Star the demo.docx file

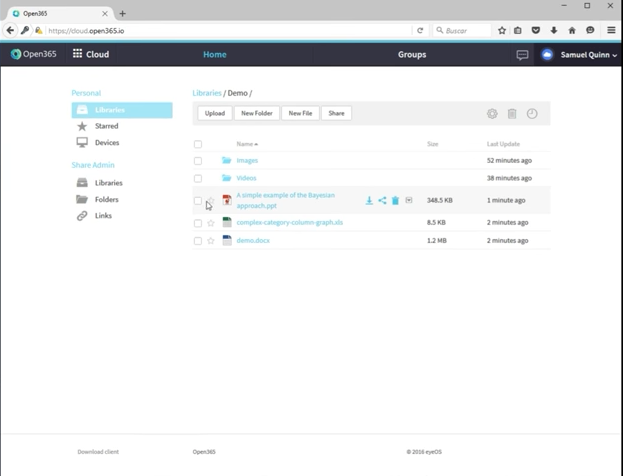pos(211,241)
